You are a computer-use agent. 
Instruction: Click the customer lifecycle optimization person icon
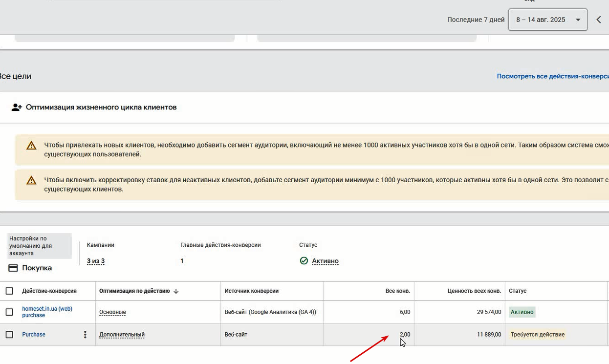[17, 107]
